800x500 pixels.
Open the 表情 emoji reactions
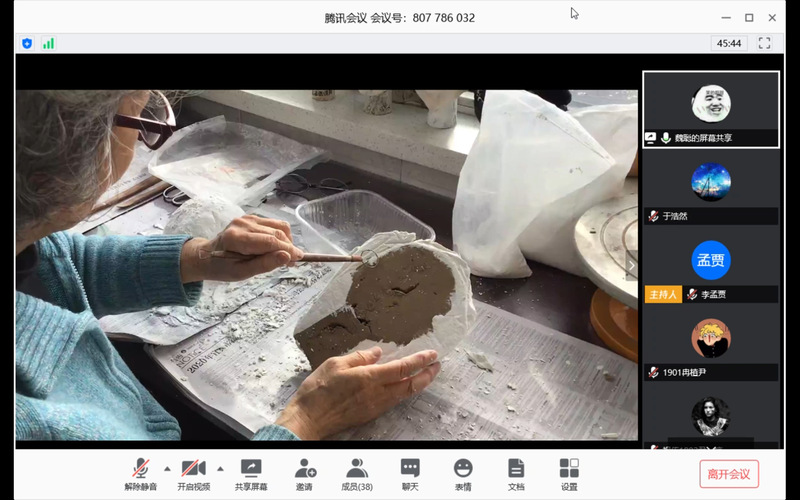[x=463, y=473]
